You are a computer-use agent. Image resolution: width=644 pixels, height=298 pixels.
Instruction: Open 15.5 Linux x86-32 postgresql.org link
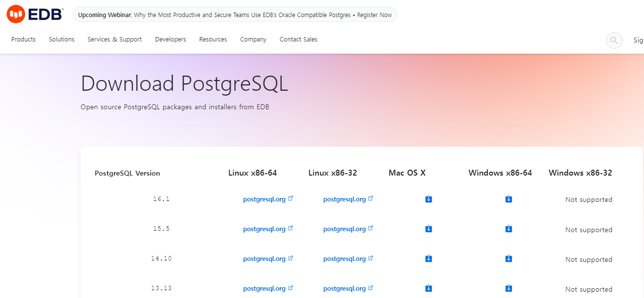click(x=348, y=229)
